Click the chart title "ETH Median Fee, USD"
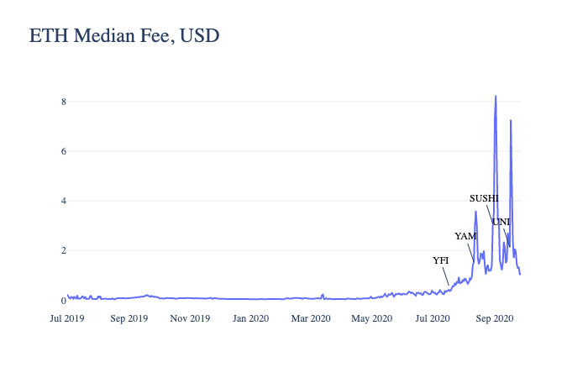Image resolution: width=588 pixels, height=378 pixels. click(x=123, y=36)
